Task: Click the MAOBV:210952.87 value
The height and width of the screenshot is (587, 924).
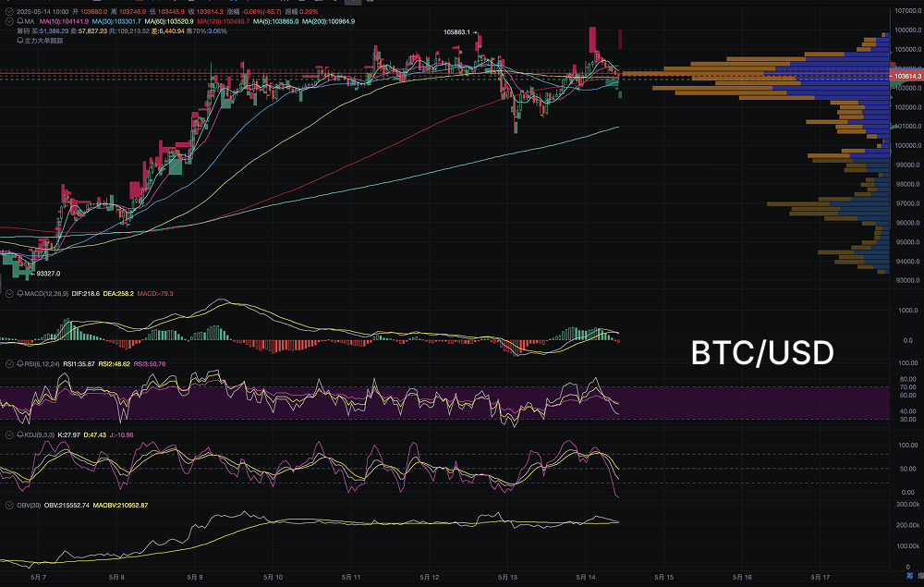Action: [x=121, y=506]
